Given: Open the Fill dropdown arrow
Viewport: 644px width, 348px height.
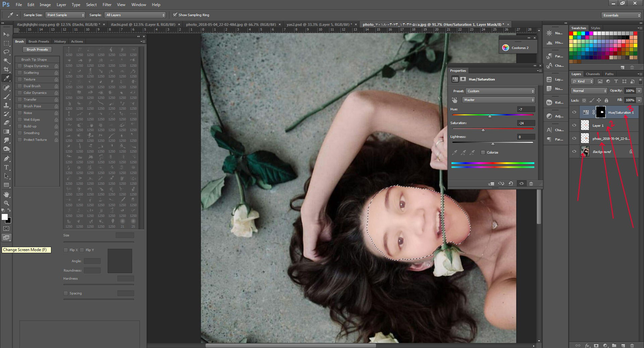Looking at the screenshot, I should [x=639, y=100].
